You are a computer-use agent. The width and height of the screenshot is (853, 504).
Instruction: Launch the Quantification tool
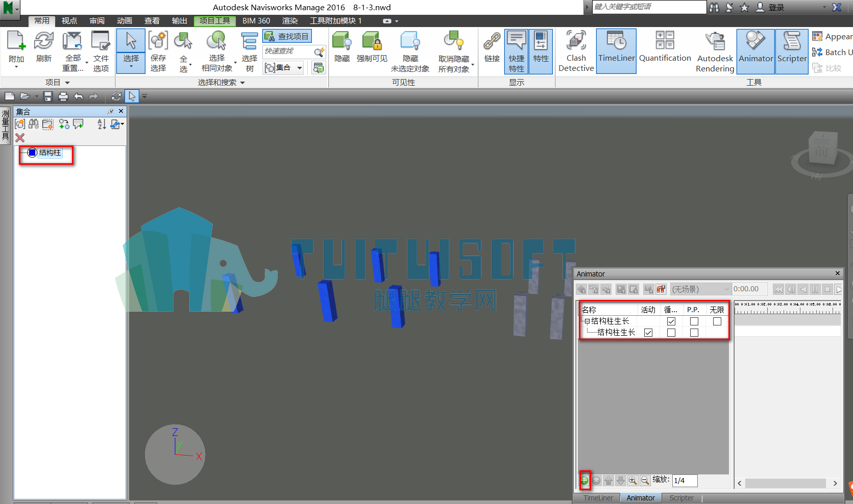(665, 52)
